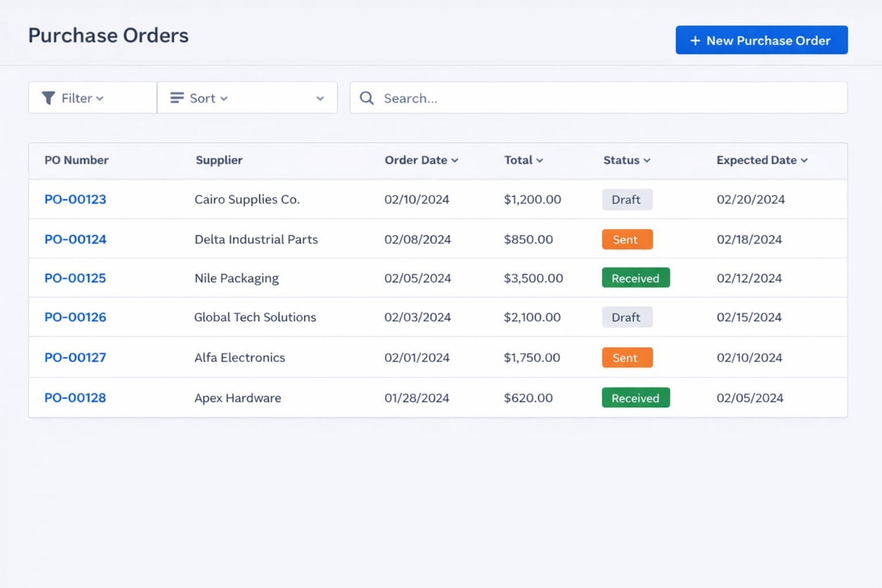The image size is (882, 588).
Task: Select the Supplier column header
Action: click(219, 160)
